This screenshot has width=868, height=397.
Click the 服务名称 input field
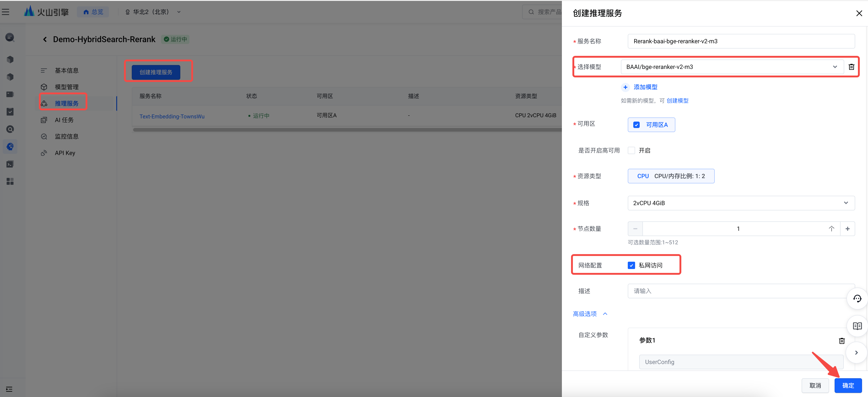point(741,41)
